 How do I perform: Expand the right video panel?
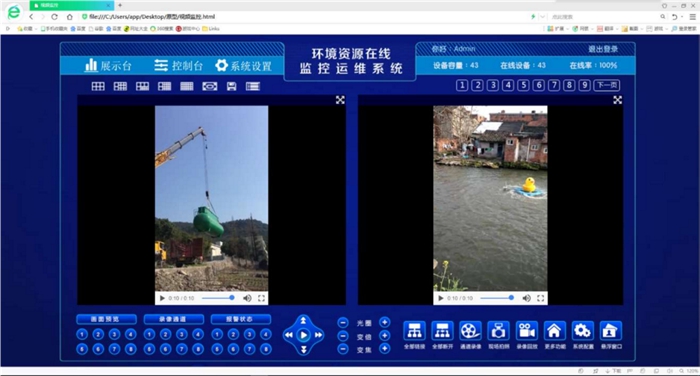(x=617, y=100)
